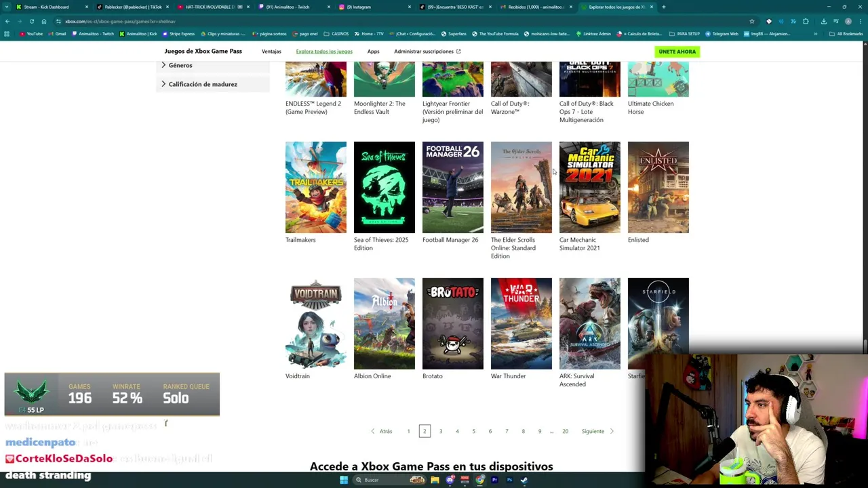Go to pagination page 1
The image size is (868, 488).
click(408, 431)
